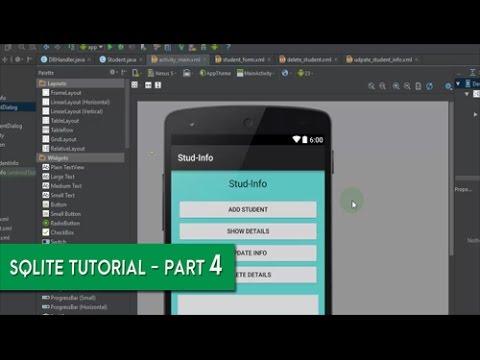Click the Stud-Info heading text in preview

(248, 184)
